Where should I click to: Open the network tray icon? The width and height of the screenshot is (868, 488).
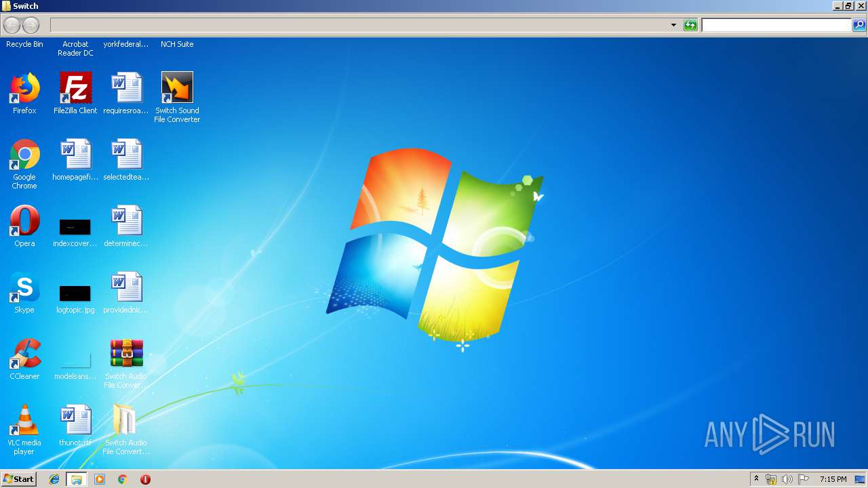click(771, 479)
